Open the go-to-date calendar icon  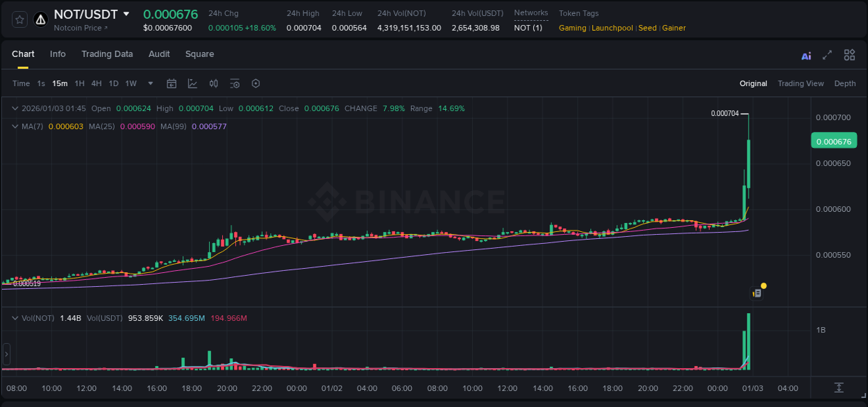(x=172, y=83)
